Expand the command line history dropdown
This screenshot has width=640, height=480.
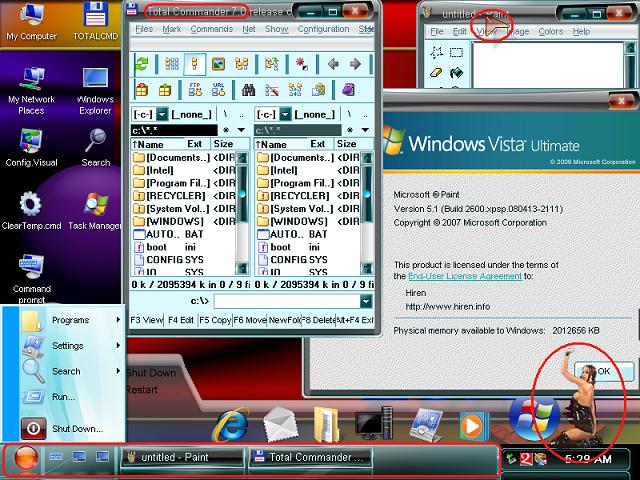coord(366,301)
